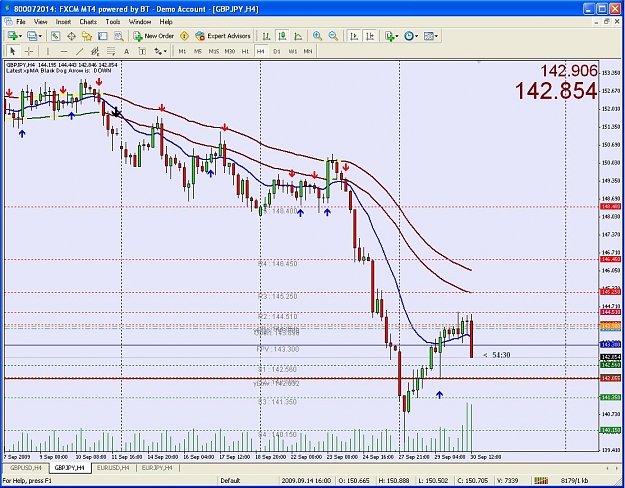Toggle chart Auto Scroll icon
This screenshot has height=488, width=625.
354,36
